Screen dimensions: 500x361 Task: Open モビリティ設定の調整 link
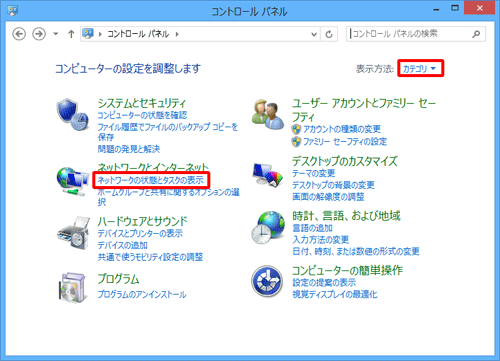150,257
